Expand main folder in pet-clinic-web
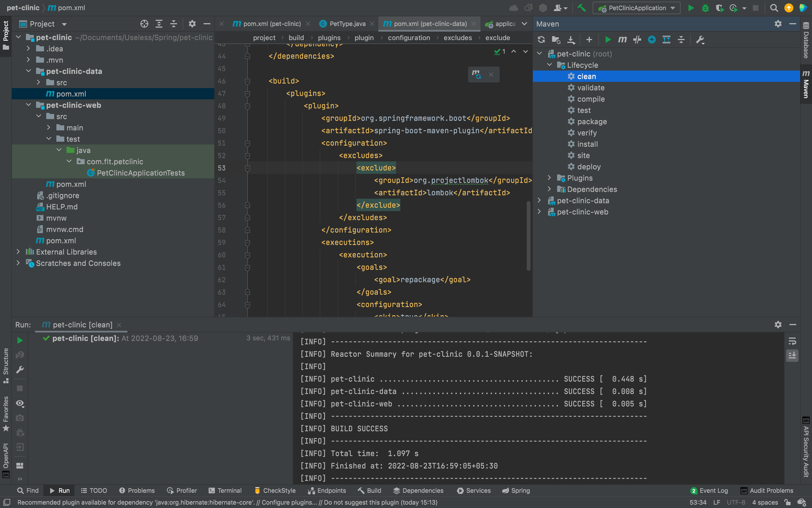Viewport: 812px width, 508px height. click(x=49, y=128)
